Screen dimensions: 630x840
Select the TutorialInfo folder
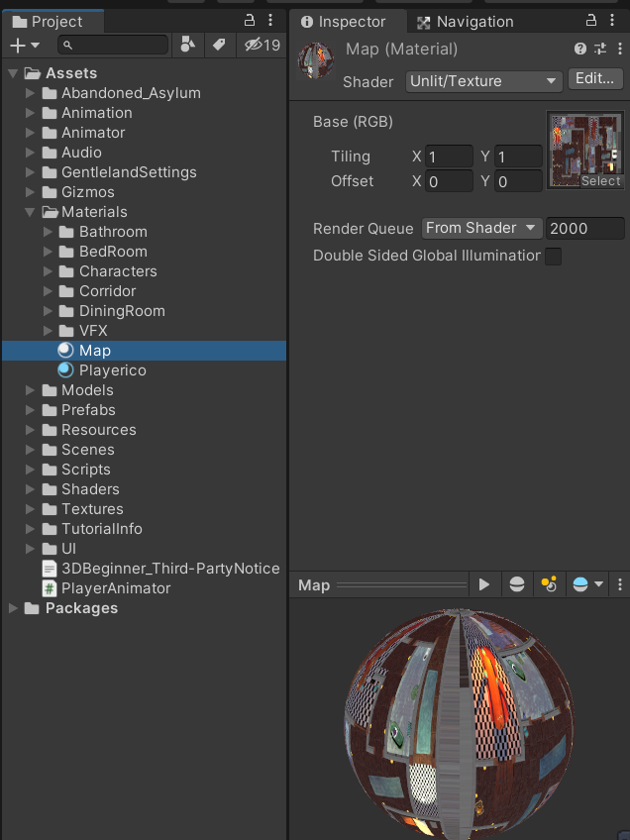click(x=102, y=529)
